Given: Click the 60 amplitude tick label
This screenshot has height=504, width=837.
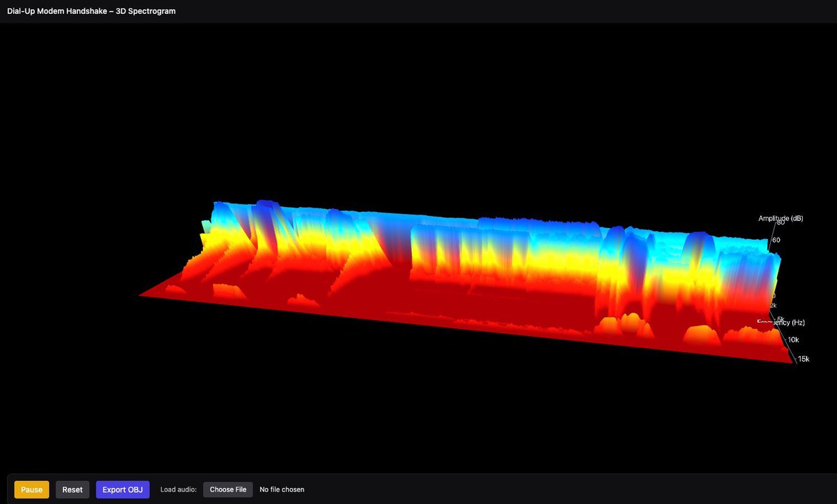Looking at the screenshot, I should (x=776, y=240).
